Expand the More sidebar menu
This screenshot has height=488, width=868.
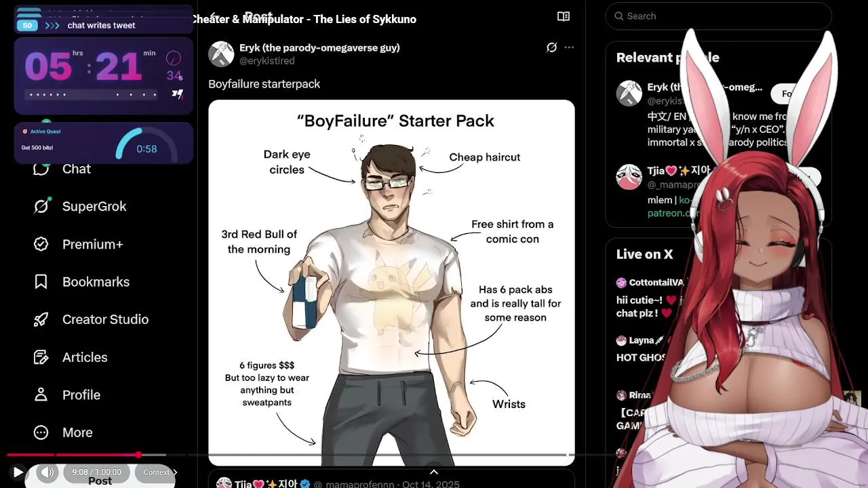click(x=63, y=432)
